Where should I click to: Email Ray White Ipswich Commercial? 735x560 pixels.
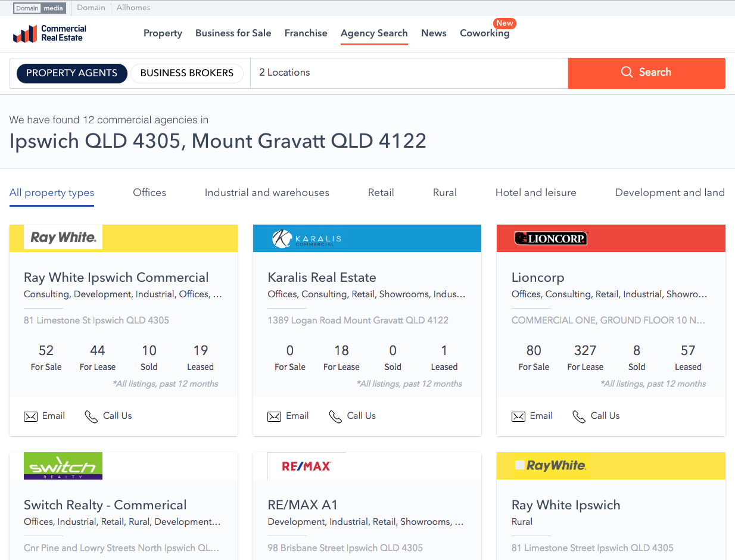coord(45,416)
